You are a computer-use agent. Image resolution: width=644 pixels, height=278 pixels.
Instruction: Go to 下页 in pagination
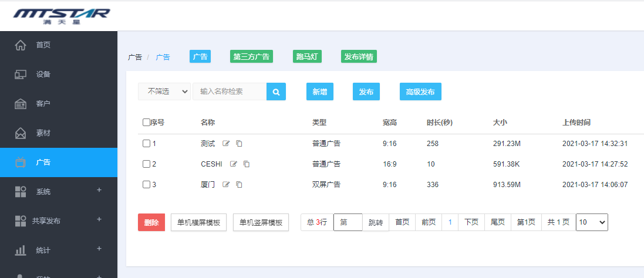(x=471, y=222)
